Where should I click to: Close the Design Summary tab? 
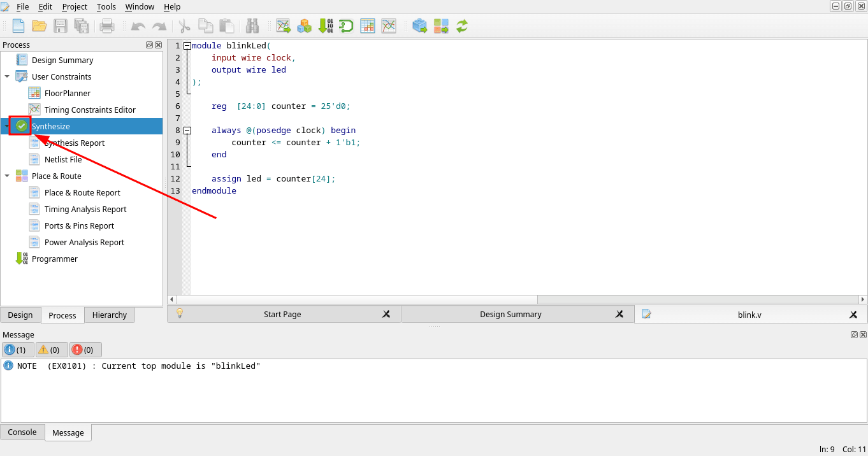(x=619, y=314)
